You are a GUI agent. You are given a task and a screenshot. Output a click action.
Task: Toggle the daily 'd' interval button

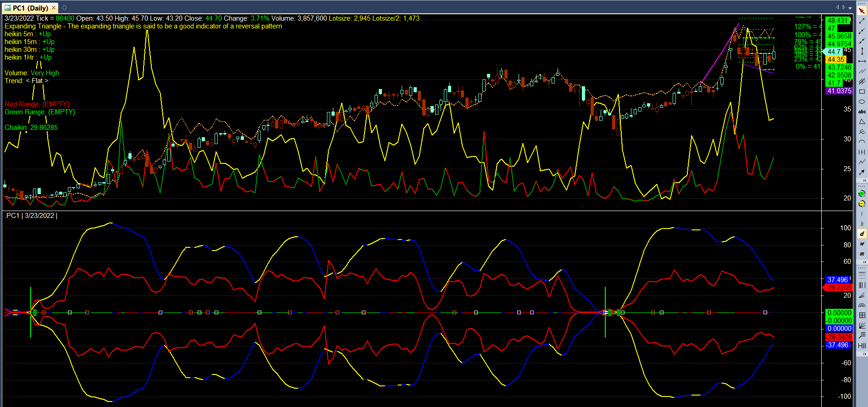pyautogui.click(x=862, y=234)
